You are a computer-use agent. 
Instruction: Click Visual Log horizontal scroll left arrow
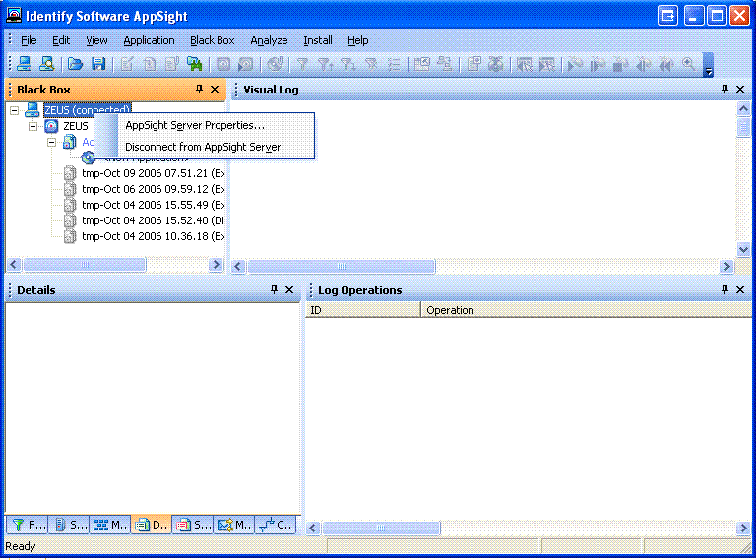coord(238,266)
